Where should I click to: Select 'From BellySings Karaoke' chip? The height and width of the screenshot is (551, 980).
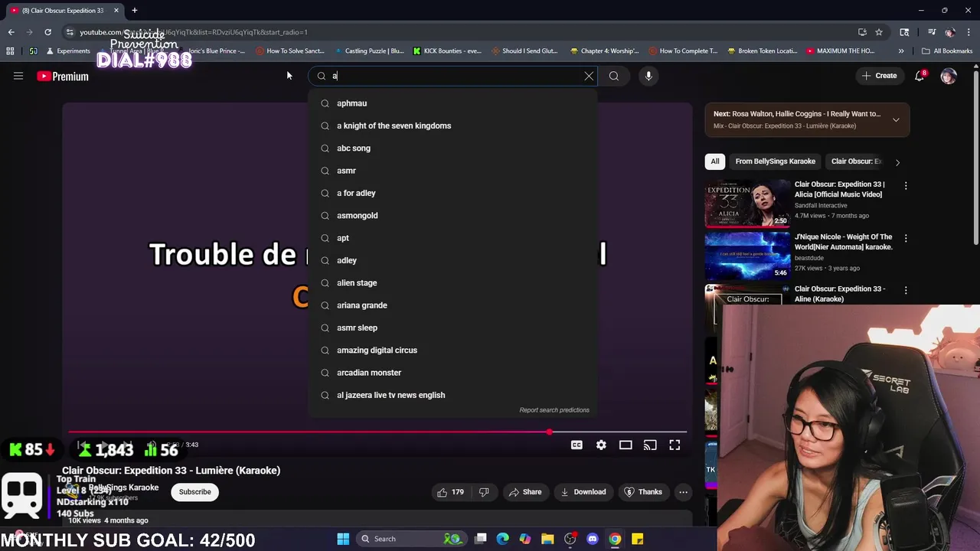click(x=775, y=161)
